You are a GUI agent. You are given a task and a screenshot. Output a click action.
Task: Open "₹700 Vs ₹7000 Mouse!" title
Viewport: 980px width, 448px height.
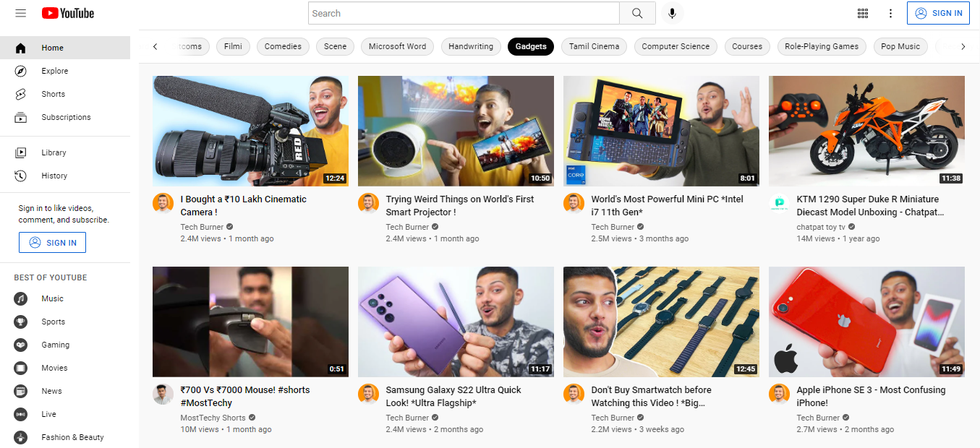point(245,397)
